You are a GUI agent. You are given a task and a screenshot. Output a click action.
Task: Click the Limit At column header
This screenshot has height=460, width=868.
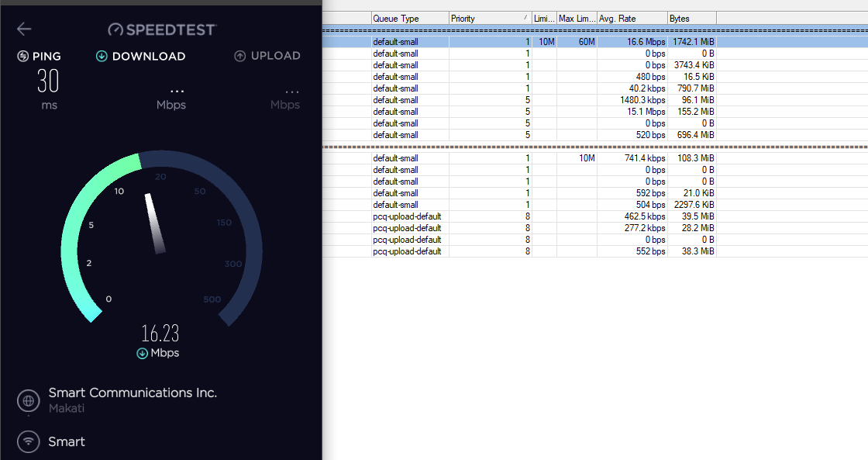(x=544, y=19)
